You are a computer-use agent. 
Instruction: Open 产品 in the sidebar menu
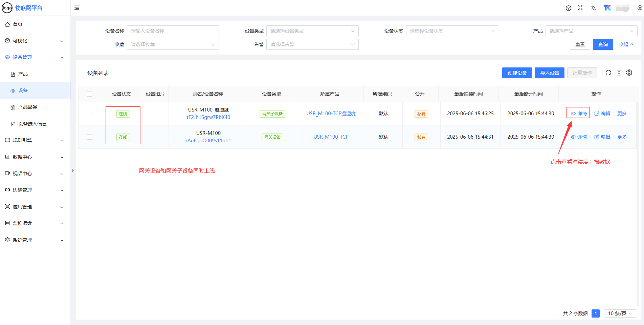(x=23, y=74)
